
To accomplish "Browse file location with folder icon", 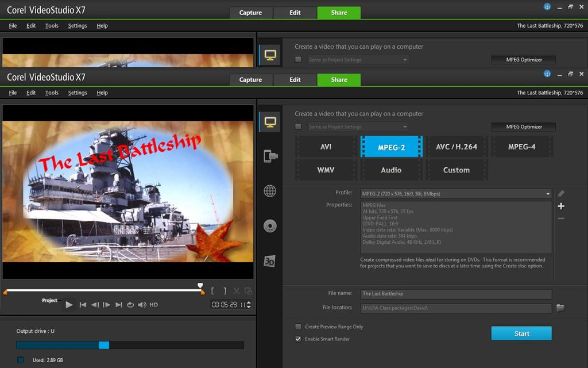I will point(560,308).
